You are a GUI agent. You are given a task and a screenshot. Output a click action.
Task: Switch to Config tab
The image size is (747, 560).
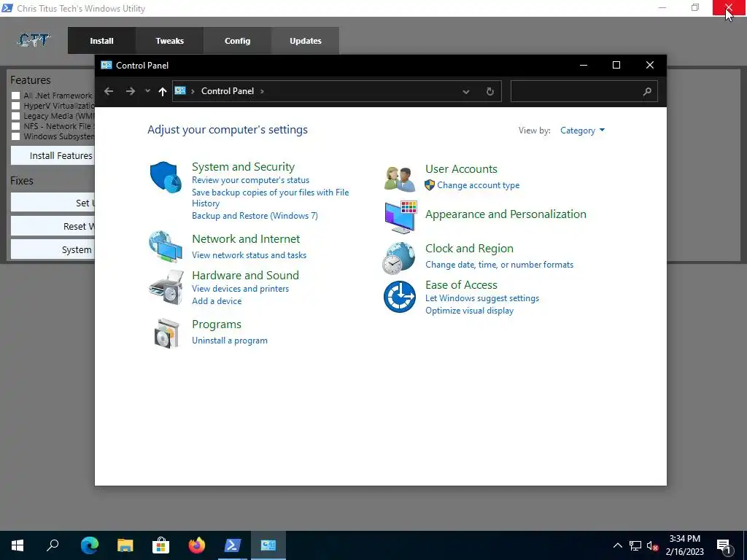(237, 41)
